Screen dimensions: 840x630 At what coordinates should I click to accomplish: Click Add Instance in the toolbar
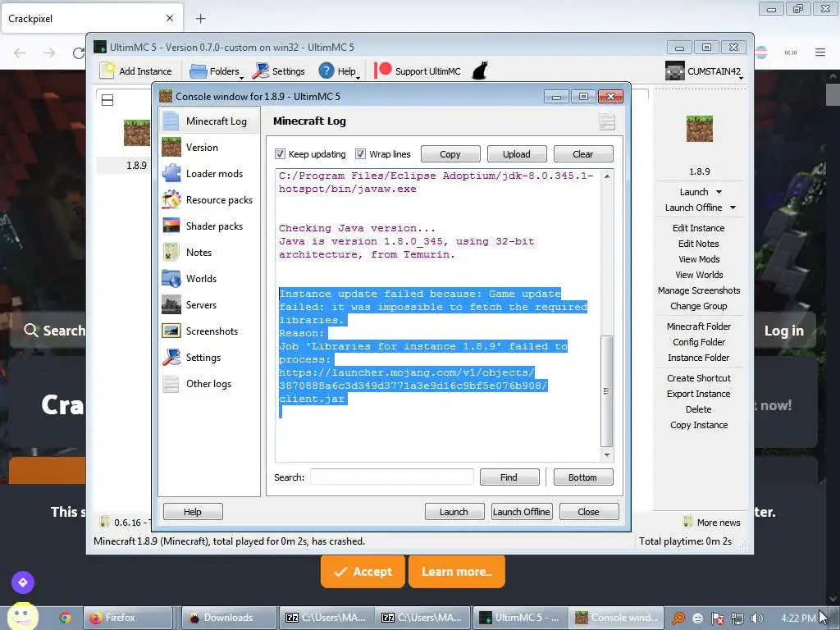(137, 71)
